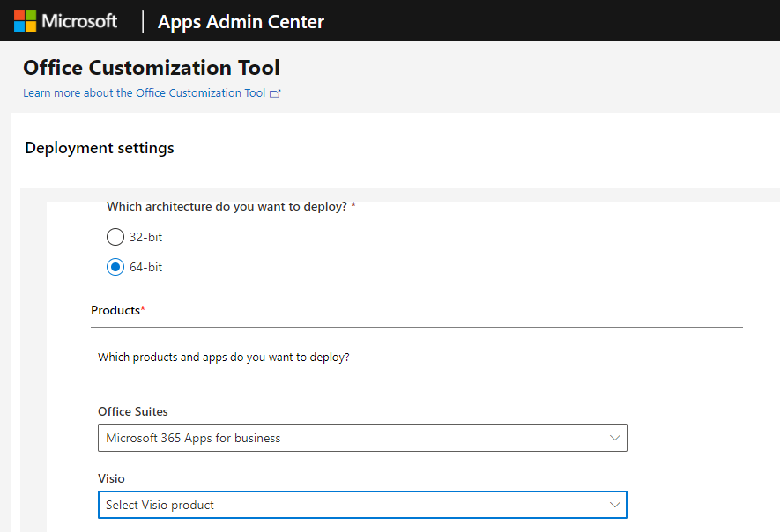This screenshot has height=532, width=780.
Task: Click the Apps Admin Center header title
Action: [x=241, y=22]
